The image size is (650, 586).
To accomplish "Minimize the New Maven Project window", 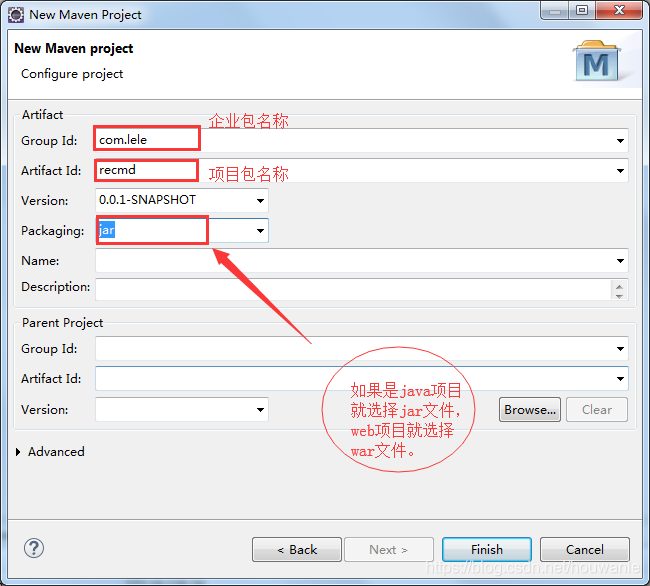I will (555, 10).
